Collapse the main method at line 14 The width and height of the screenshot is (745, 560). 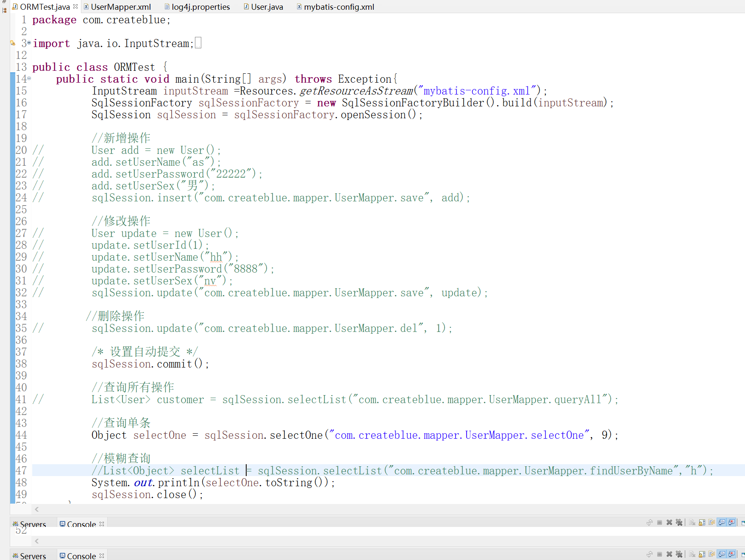click(x=29, y=78)
